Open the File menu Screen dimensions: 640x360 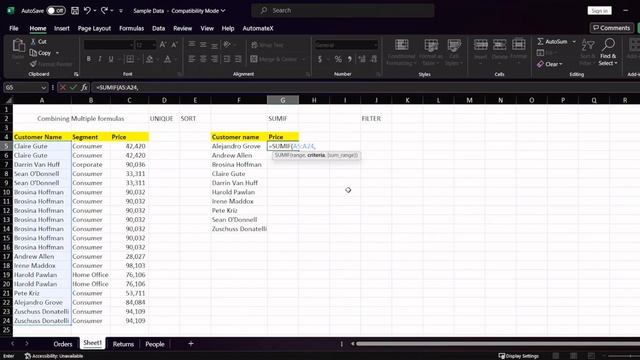(x=14, y=28)
